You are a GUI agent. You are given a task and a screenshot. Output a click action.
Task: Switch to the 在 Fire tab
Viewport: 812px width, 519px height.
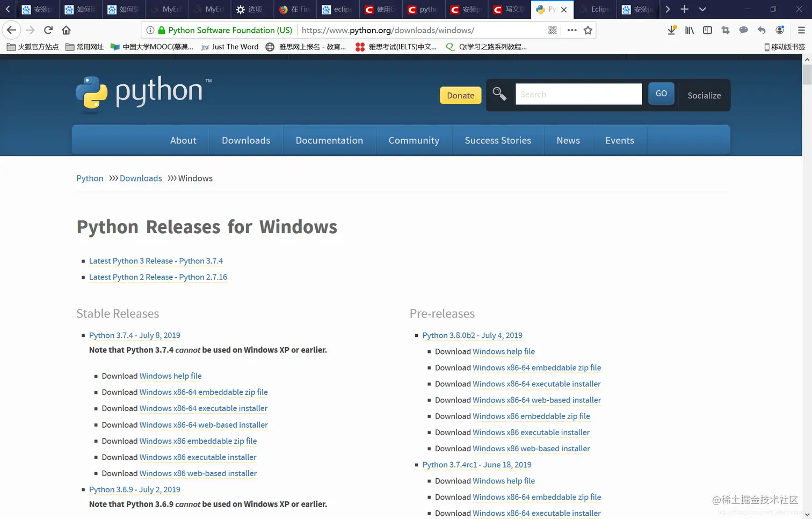[295, 10]
